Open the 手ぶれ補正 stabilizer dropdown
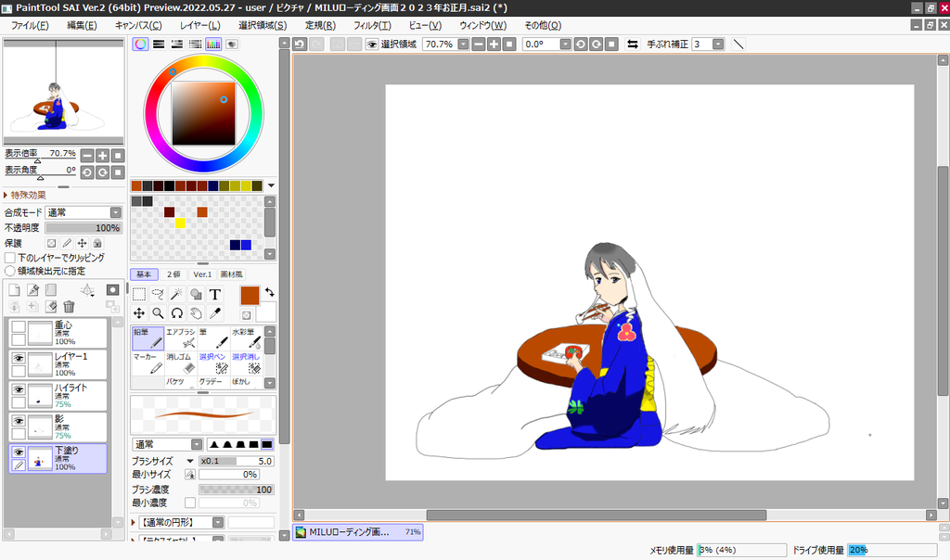 [x=708, y=45]
